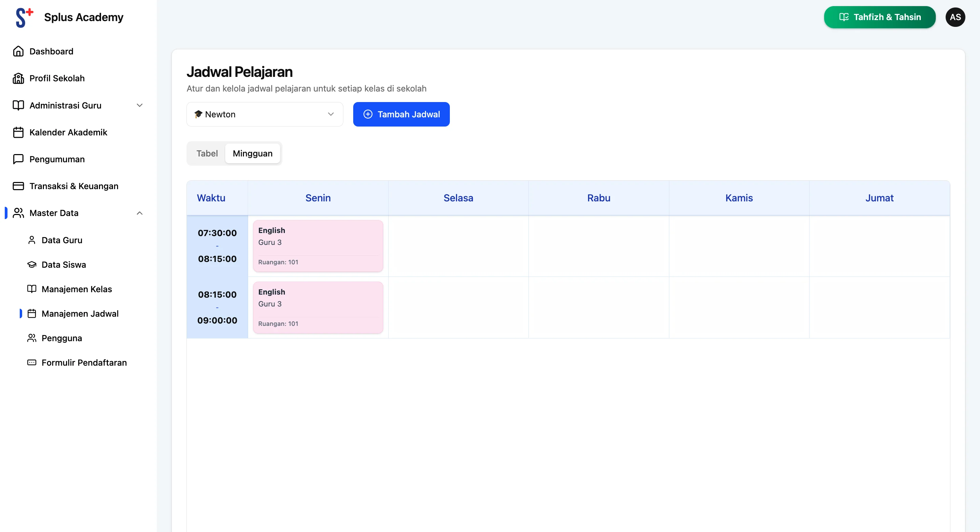
Task: Click the AS profile avatar
Action: coord(955,17)
